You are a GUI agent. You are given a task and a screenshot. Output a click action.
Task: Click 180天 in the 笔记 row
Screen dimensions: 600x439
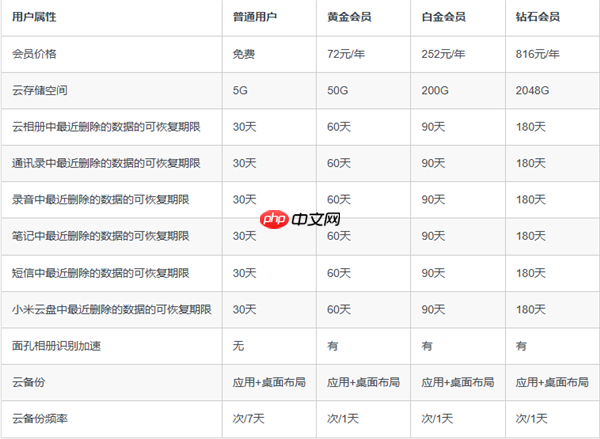[x=530, y=236]
